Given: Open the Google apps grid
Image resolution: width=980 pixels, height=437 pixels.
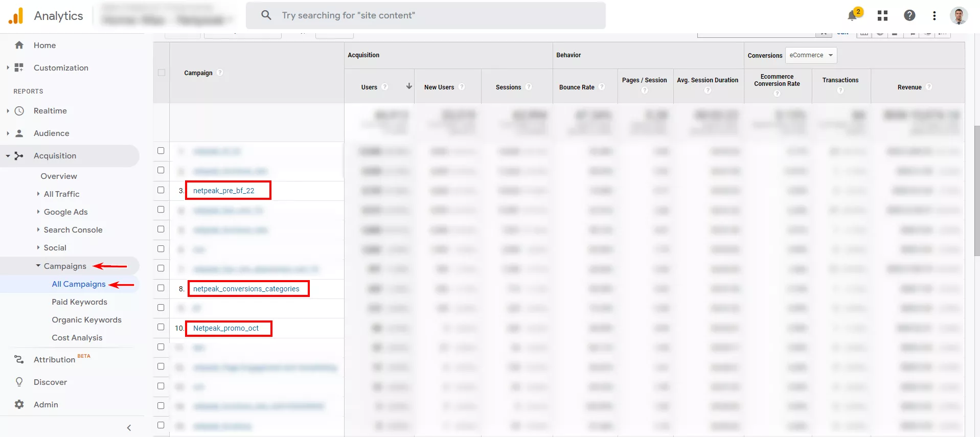Looking at the screenshot, I should click(882, 16).
